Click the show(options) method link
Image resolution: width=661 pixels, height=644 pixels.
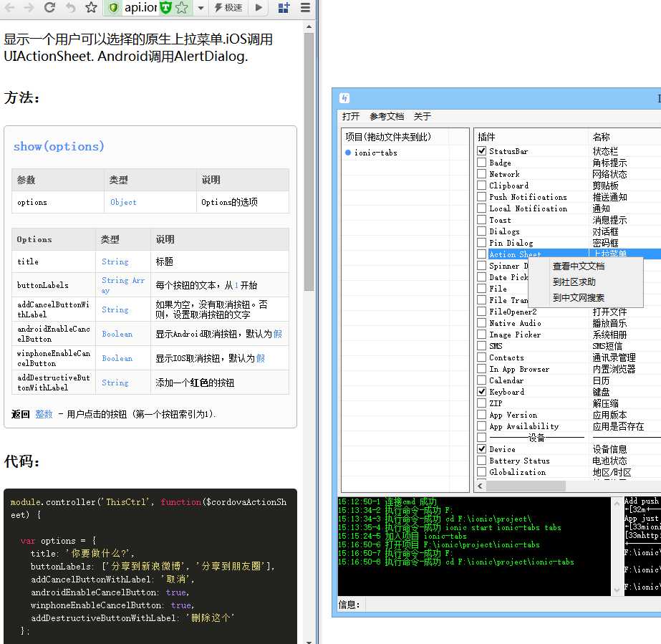tap(59, 146)
